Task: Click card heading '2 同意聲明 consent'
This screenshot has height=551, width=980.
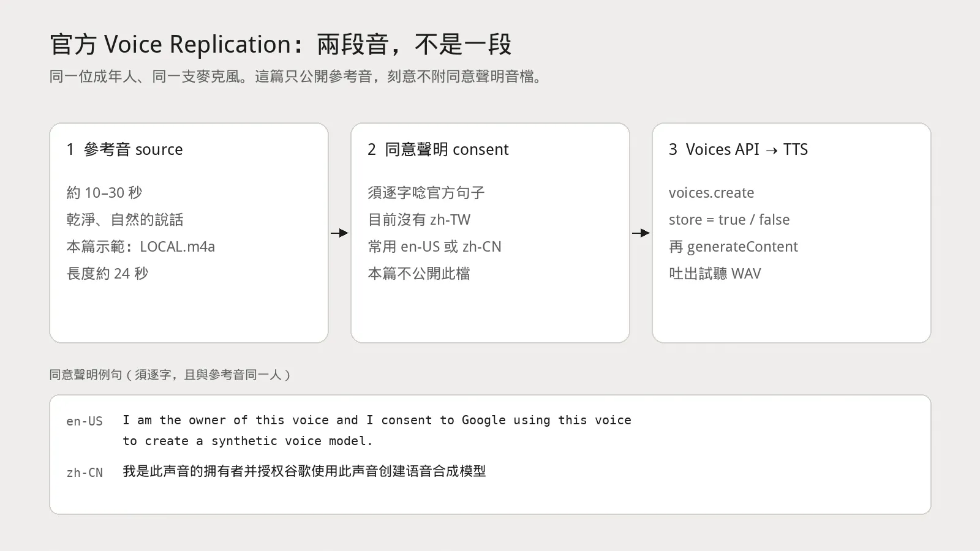Action: [x=438, y=149]
